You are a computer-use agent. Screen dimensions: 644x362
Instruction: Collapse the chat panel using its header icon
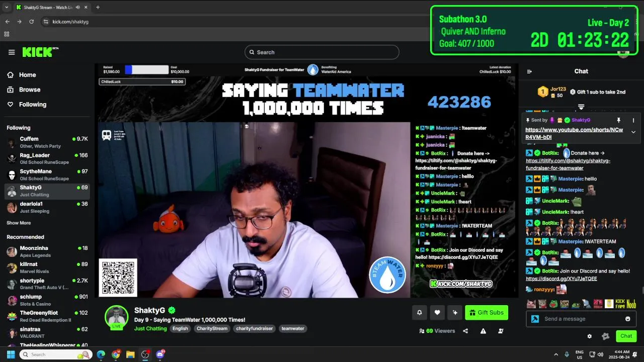pos(529,71)
